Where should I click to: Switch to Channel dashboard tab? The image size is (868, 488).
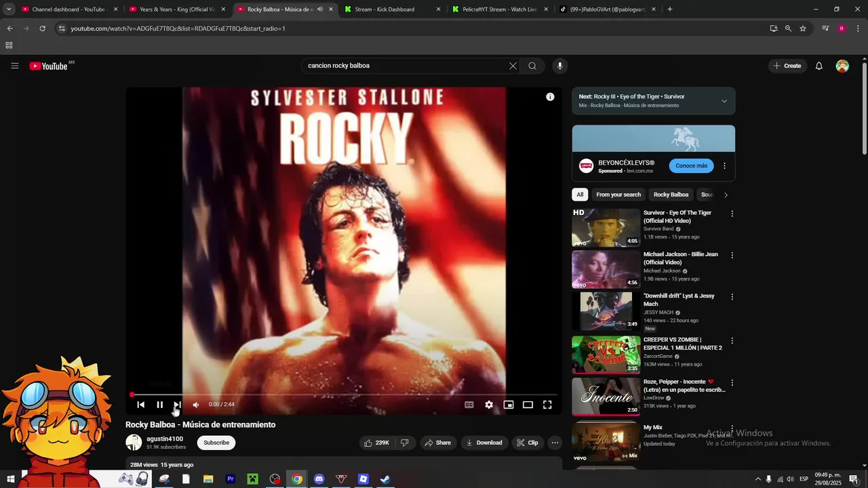pos(68,9)
